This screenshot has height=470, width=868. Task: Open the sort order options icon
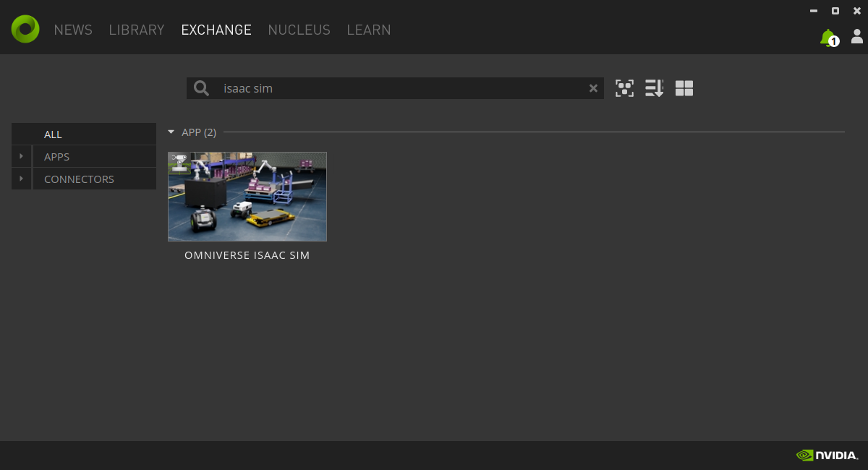654,88
